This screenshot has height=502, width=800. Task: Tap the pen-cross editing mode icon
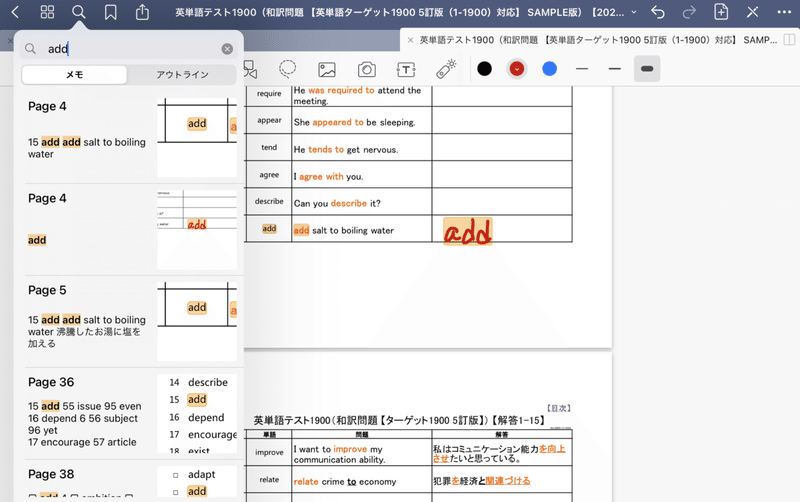753,12
